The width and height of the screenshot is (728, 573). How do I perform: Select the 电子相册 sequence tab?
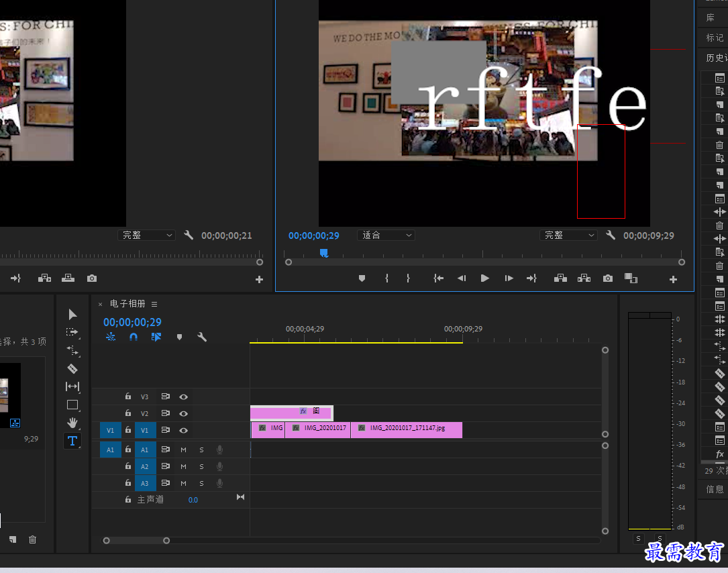(127, 304)
